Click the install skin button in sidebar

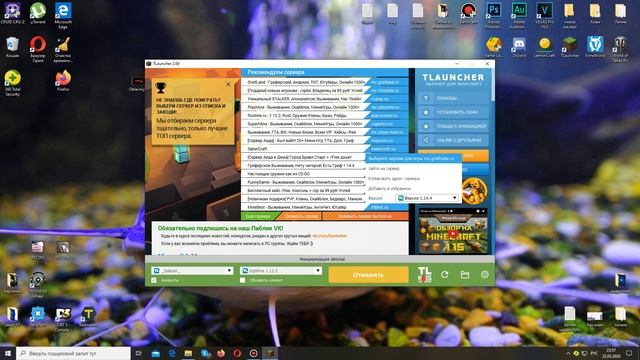tap(453, 112)
